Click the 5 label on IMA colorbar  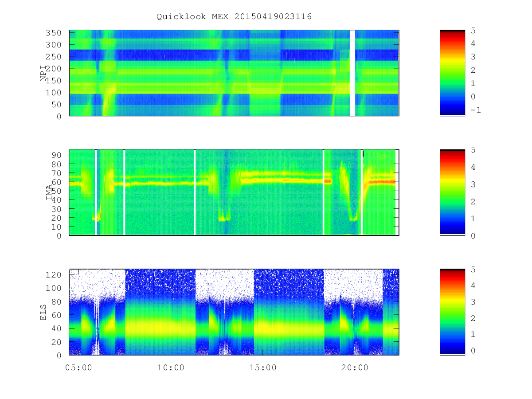point(473,150)
